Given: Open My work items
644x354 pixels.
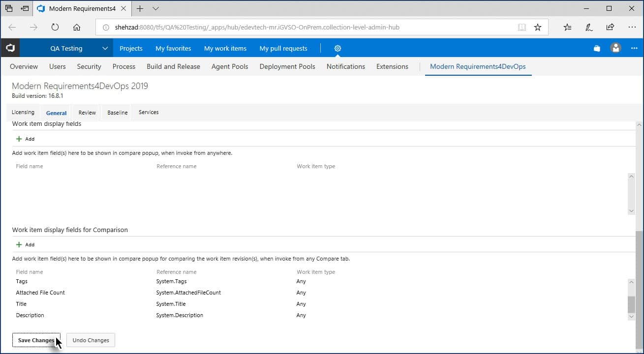Looking at the screenshot, I should coord(225,48).
